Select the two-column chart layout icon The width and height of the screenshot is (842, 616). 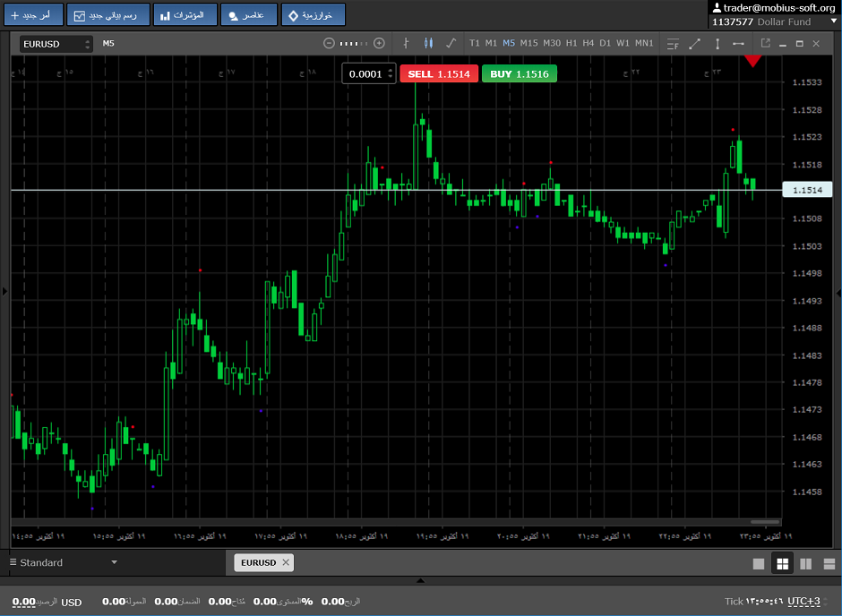tap(806, 563)
